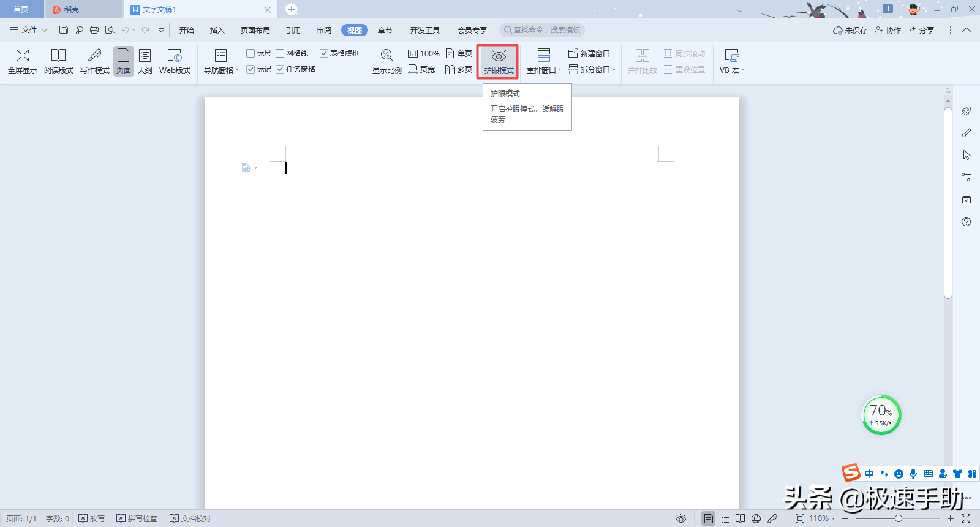Click 拼写检查 in the status bar
This screenshot has width=980, height=527.
tap(137, 518)
